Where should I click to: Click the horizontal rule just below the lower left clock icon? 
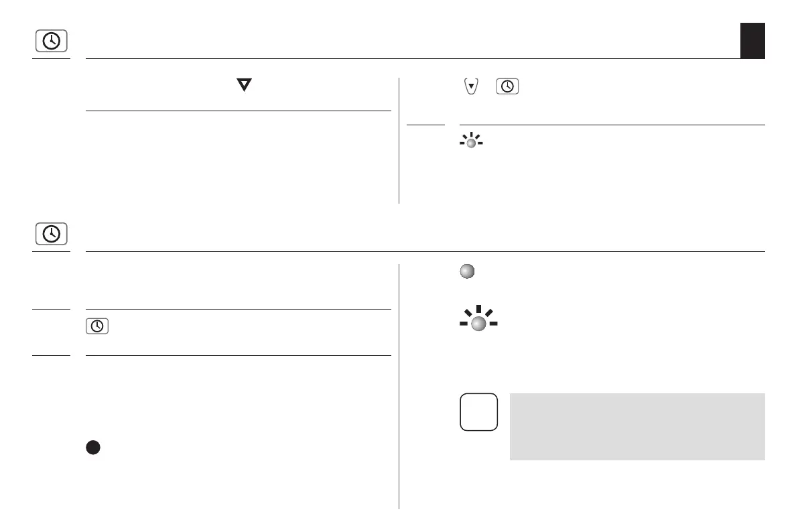tap(238, 355)
